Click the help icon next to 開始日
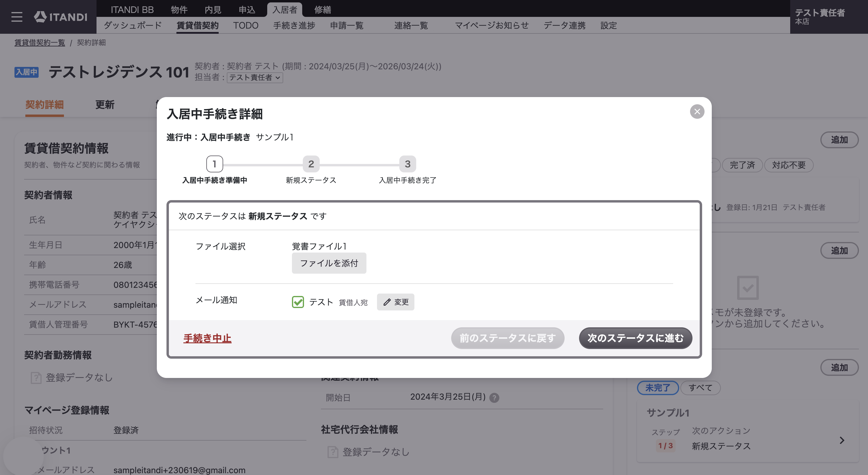The width and height of the screenshot is (868, 475). (x=494, y=398)
